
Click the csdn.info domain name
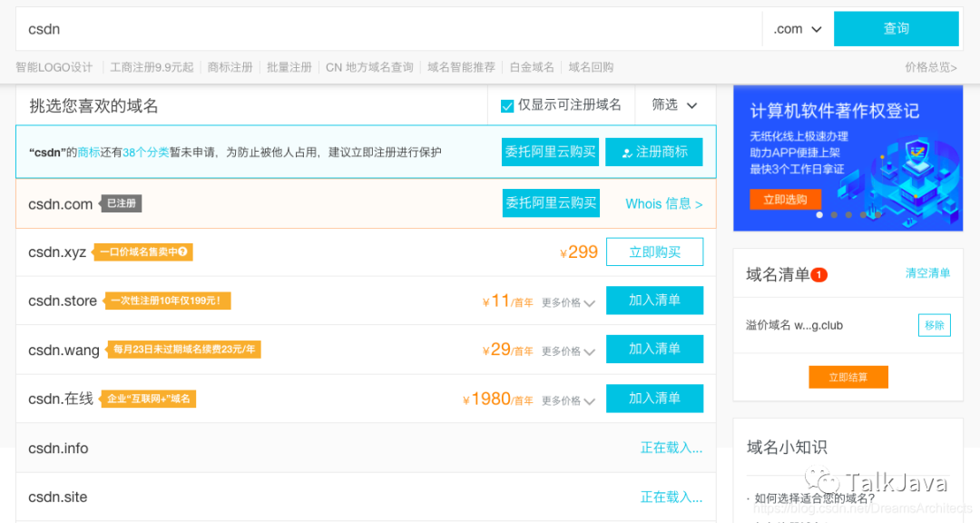tap(58, 449)
